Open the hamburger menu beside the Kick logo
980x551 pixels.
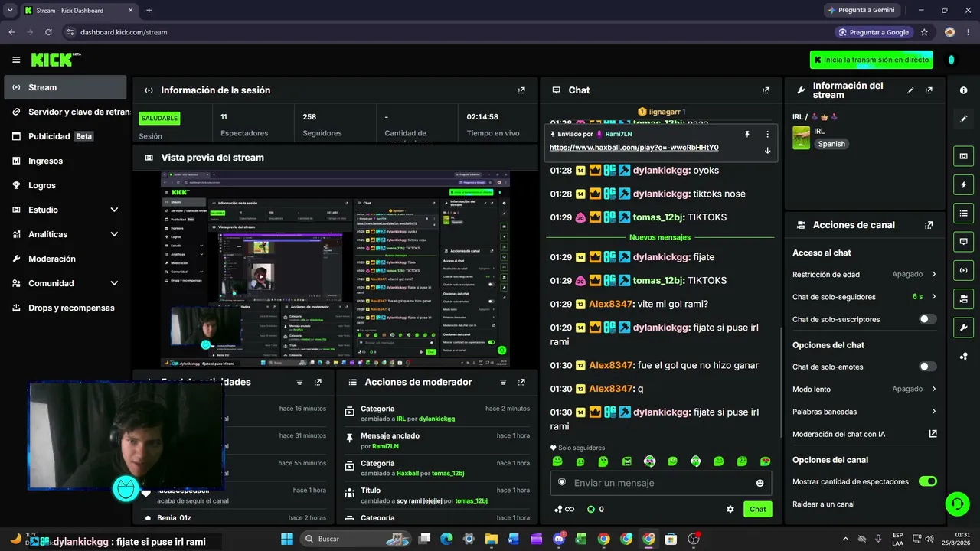pos(16,60)
